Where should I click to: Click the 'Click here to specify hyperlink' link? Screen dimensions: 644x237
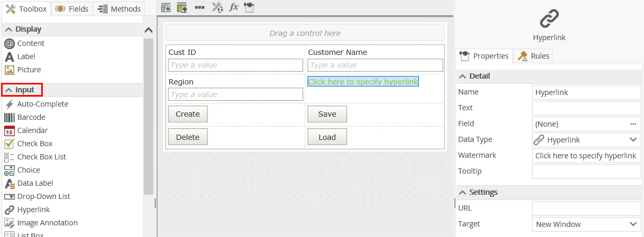pyautogui.click(x=363, y=82)
